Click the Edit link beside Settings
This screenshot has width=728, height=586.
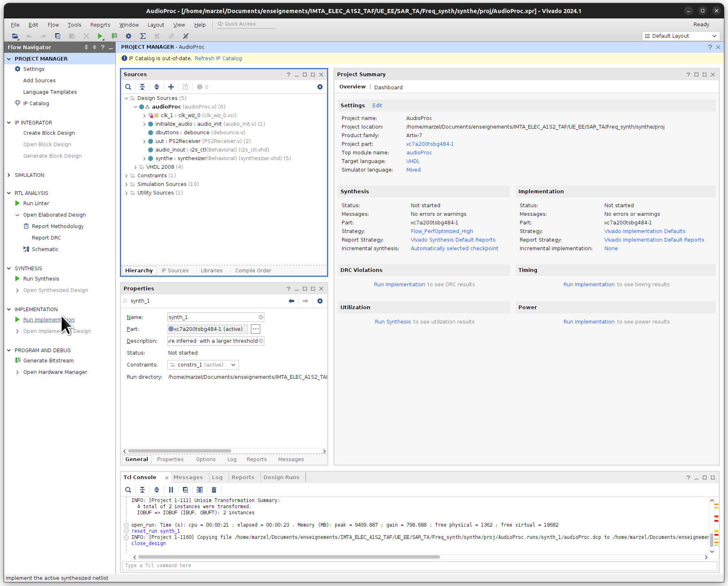pos(377,106)
